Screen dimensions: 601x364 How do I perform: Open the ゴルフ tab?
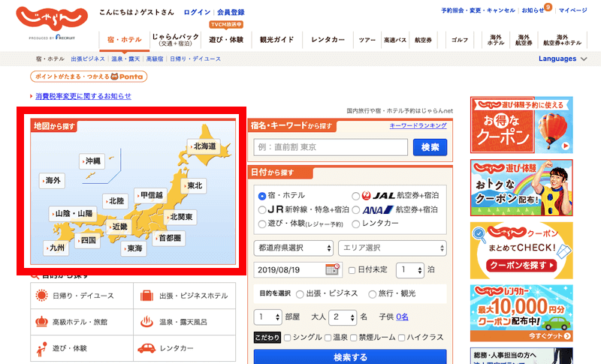tap(460, 40)
